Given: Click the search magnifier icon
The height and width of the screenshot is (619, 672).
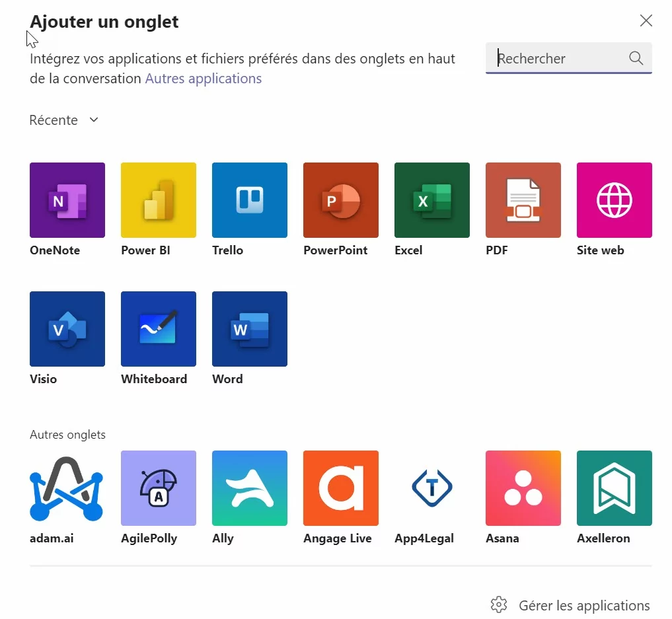Looking at the screenshot, I should click(x=636, y=58).
